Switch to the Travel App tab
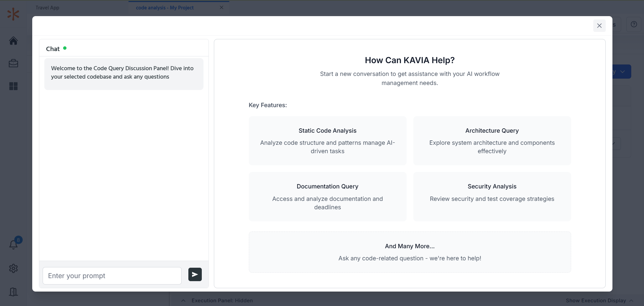644x306 pixels. click(47, 8)
